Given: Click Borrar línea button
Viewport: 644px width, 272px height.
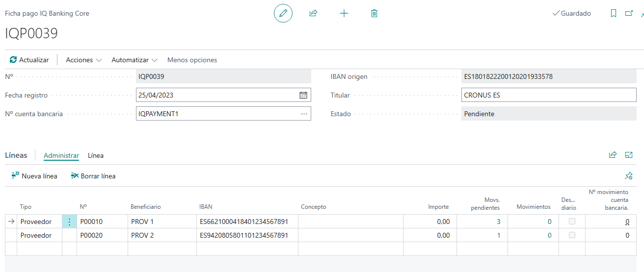Looking at the screenshot, I should (x=93, y=176).
